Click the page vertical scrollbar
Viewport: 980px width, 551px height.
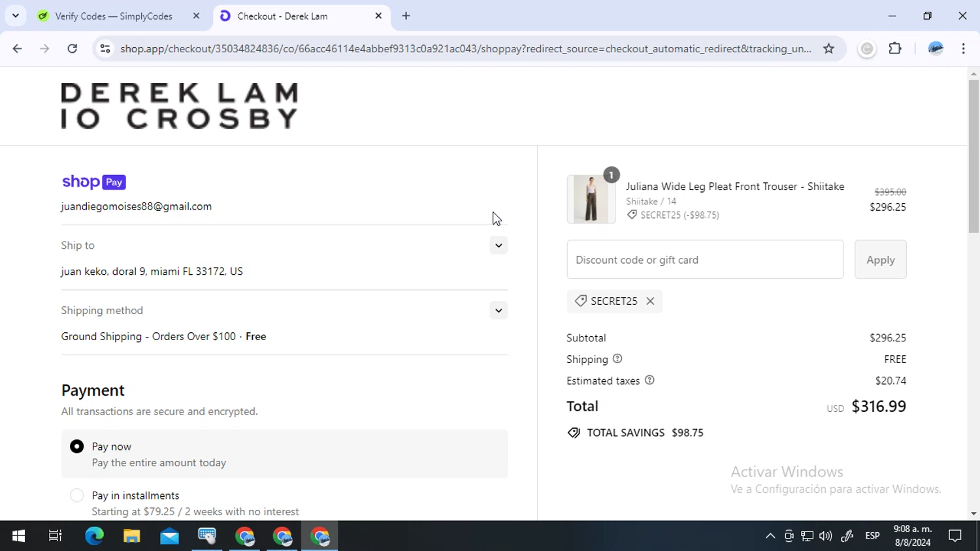coord(973,157)
